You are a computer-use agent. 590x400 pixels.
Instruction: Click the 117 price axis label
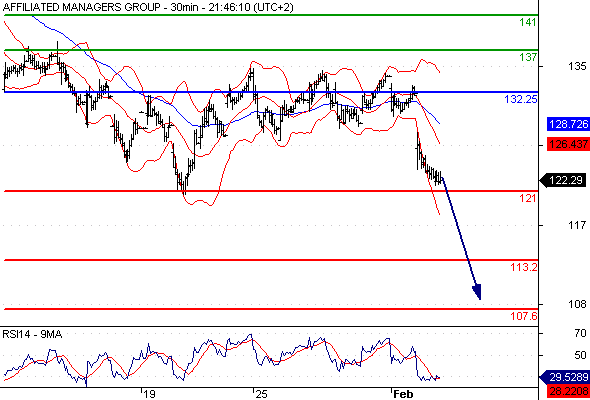tap(577, 225)
